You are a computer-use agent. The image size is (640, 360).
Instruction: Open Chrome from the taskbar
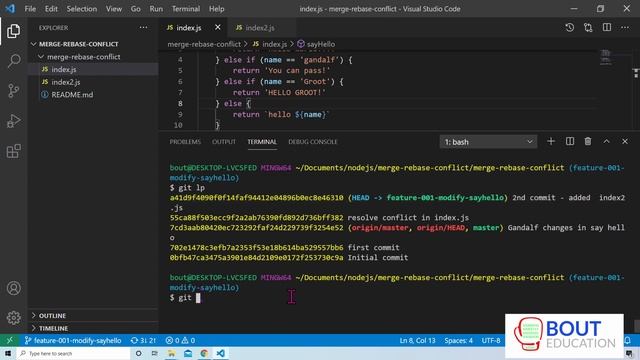[x=204, y=353]
